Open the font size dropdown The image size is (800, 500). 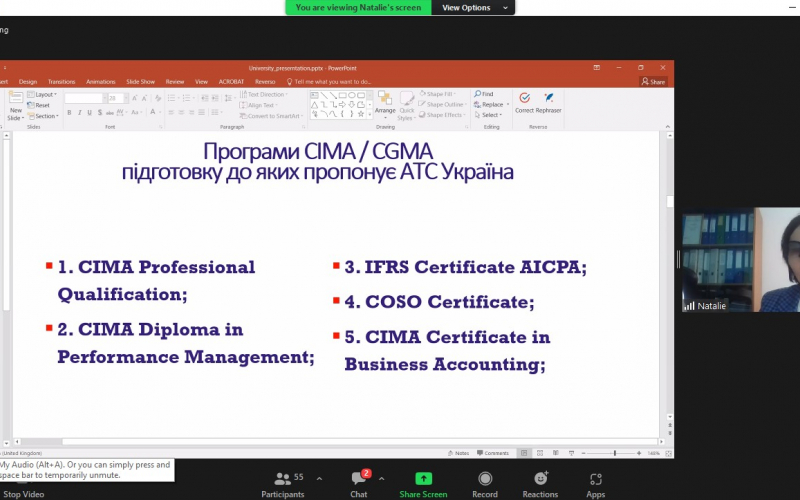pos(126,98)
